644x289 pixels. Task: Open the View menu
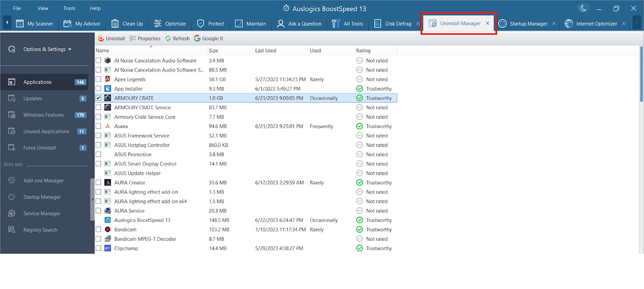[x=43, y=8]
